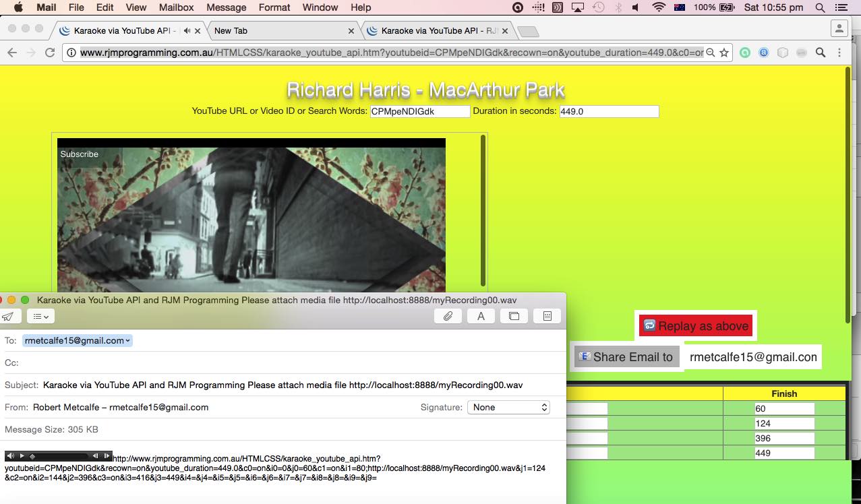Mute the embedded audio attachment volume
Screen dimensions: 861x504
[x=10, y=456]
